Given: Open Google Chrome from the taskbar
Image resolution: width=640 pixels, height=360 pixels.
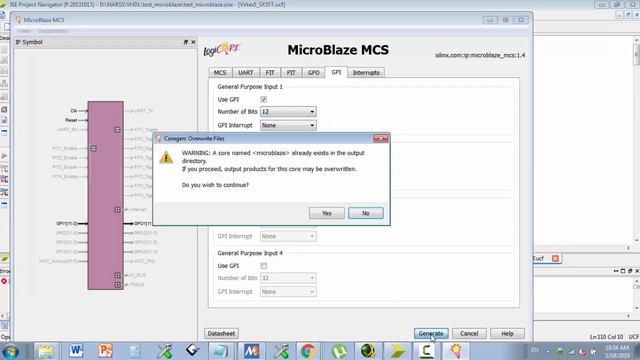Looking at the screenshot, I should (x=308, y=351).
